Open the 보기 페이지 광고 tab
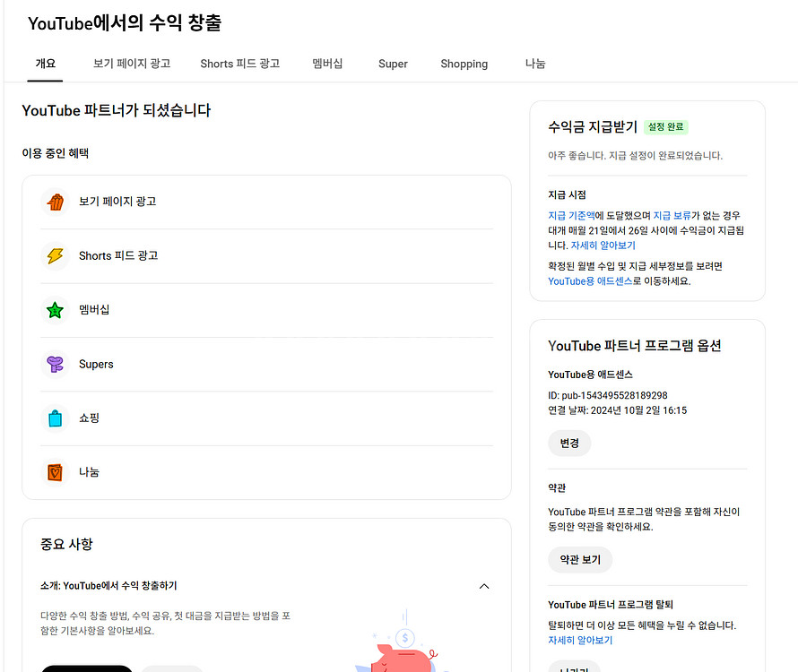 pos(131,64)
